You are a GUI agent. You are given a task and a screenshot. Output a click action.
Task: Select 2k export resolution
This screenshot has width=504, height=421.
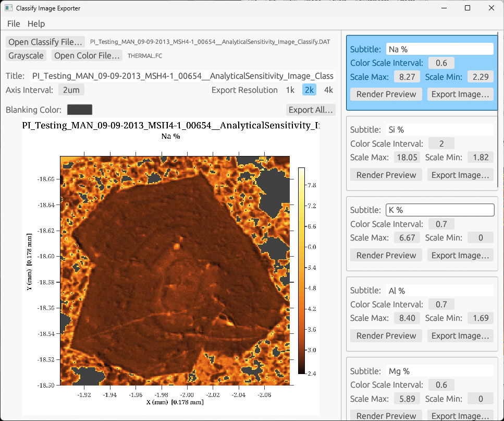coord(309,90)
